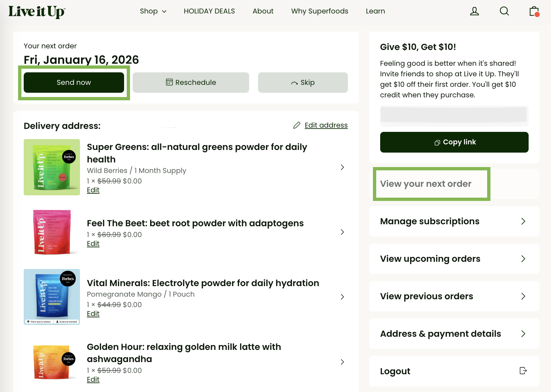The image size is (551, 392).
Task: Open Feel The Beet item chevron
Action: pyautogui.click(x=342, y=232)
